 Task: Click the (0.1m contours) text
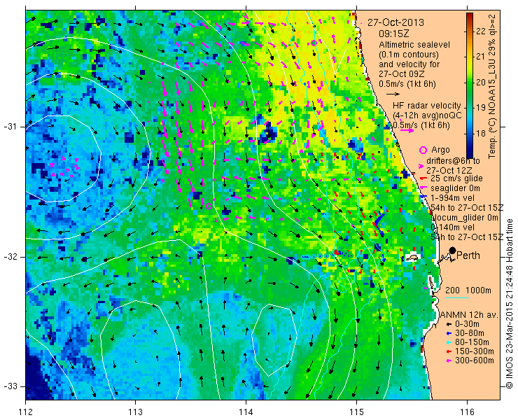[409, 54]
